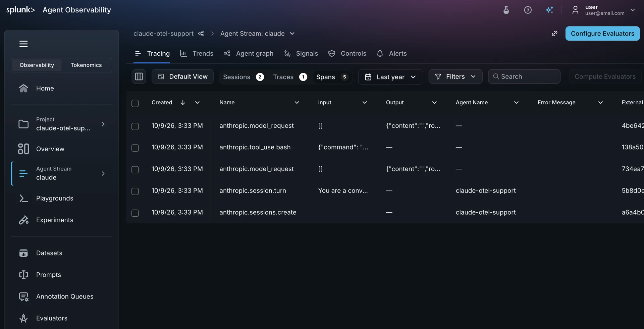Toggle the column layout icon button
This screenshot has height=329, width=644.
click(x=139, y=77)
